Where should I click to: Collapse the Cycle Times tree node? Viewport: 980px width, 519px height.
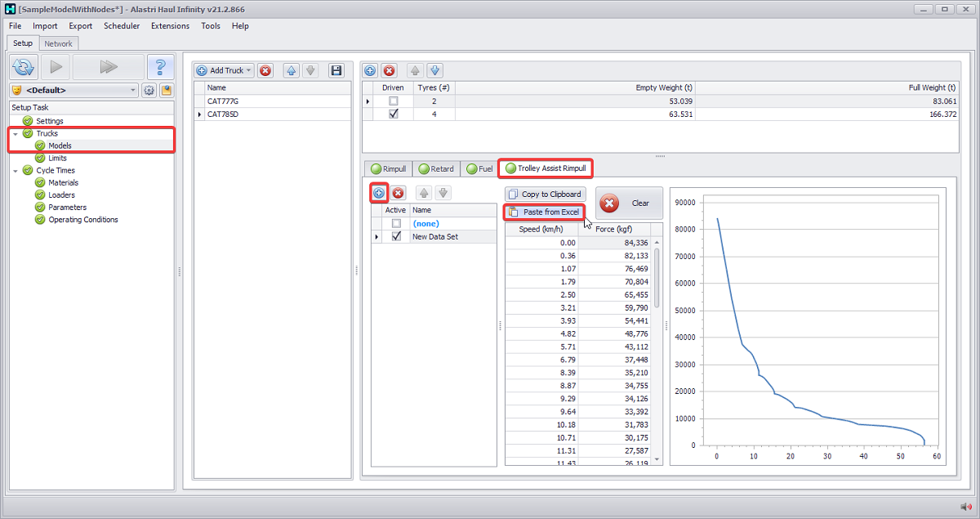16,171
